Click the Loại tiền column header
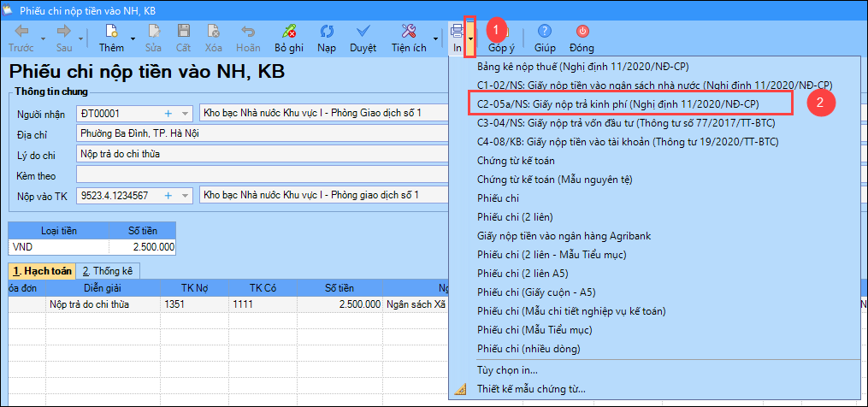The image size is (868, 407). point(59,230)
